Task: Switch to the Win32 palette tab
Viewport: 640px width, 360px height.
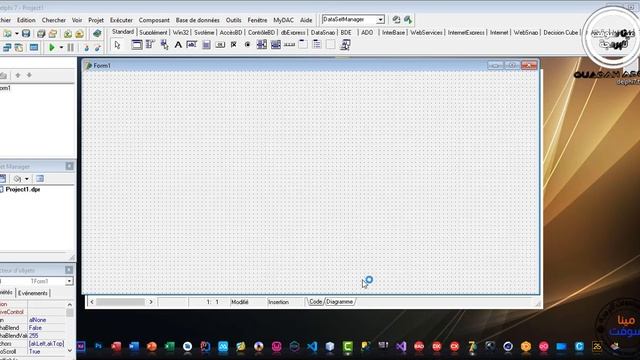Action: tap(180, 33)
